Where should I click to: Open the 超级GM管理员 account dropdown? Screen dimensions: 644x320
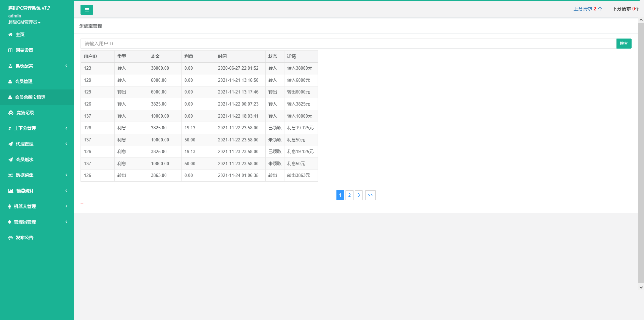[x=24, y=22]
